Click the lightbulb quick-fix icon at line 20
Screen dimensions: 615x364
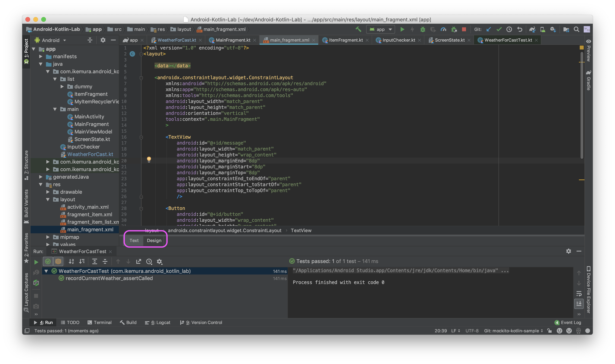(149, 159)
